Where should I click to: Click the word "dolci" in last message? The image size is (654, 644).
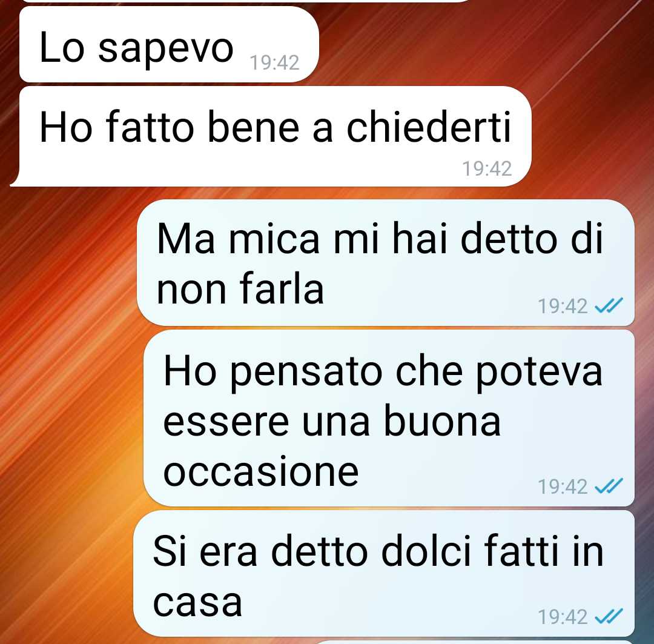426,550
